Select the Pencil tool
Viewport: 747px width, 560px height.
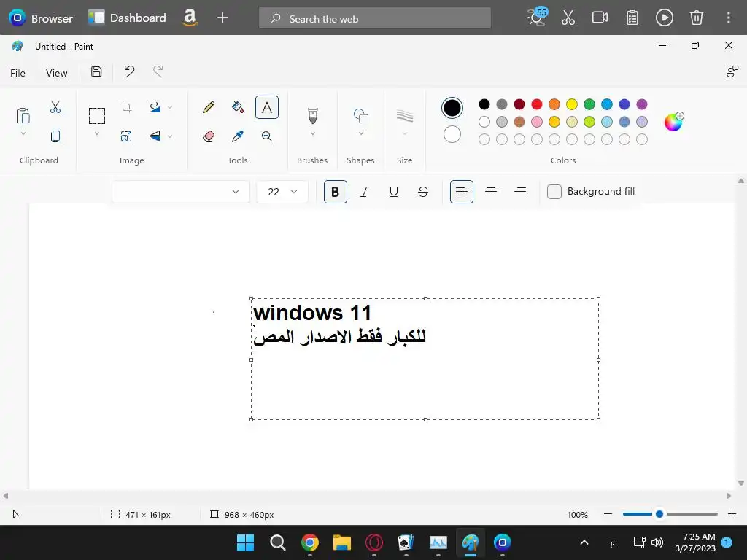pos(208,107)
